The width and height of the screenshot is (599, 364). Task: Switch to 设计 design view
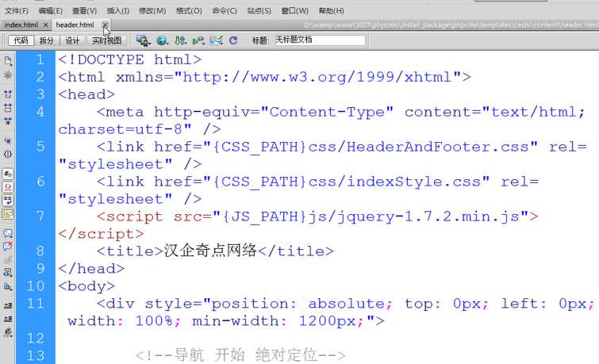[72, 40]
